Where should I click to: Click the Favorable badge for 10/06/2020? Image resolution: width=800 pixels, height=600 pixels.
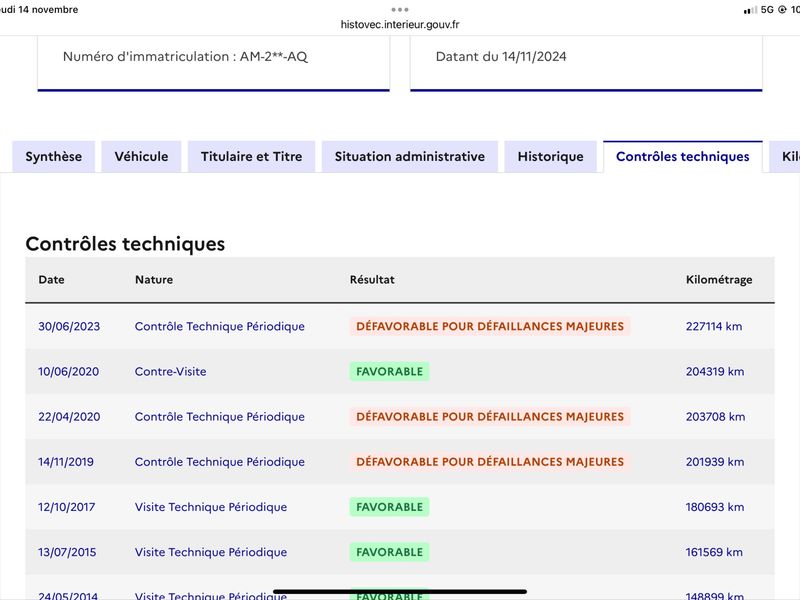389,371
